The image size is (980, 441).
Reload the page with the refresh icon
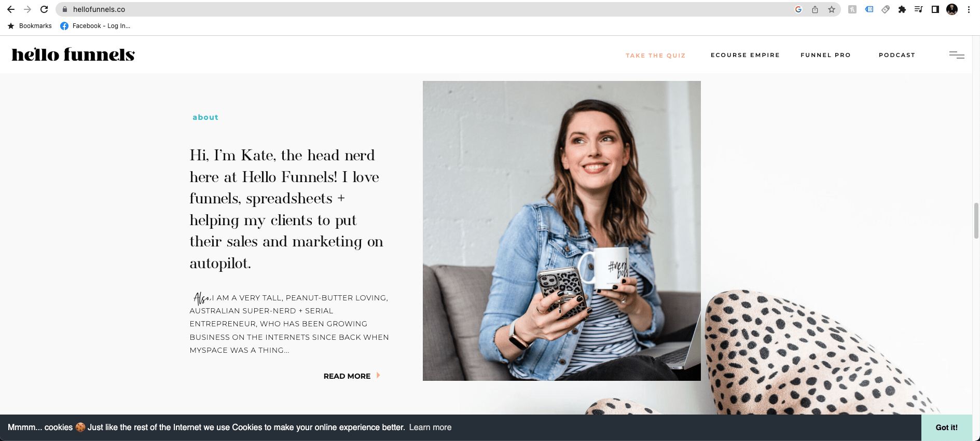point(44,9)
